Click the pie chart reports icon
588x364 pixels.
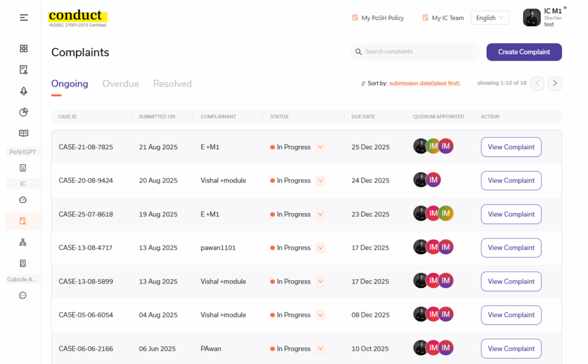pyautogui.click(x=24, y=112)
